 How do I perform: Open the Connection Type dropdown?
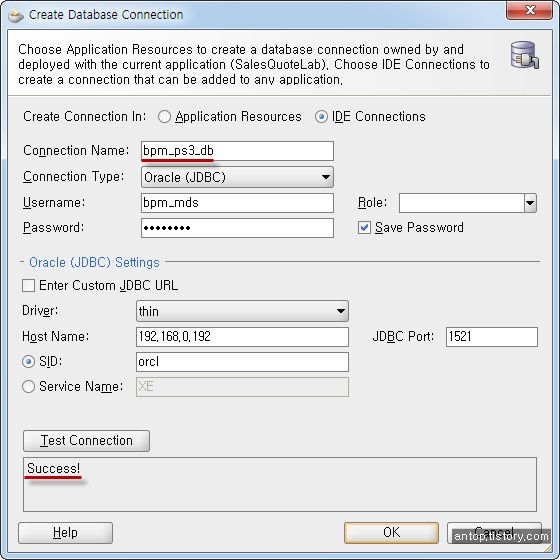click(238, 177)
